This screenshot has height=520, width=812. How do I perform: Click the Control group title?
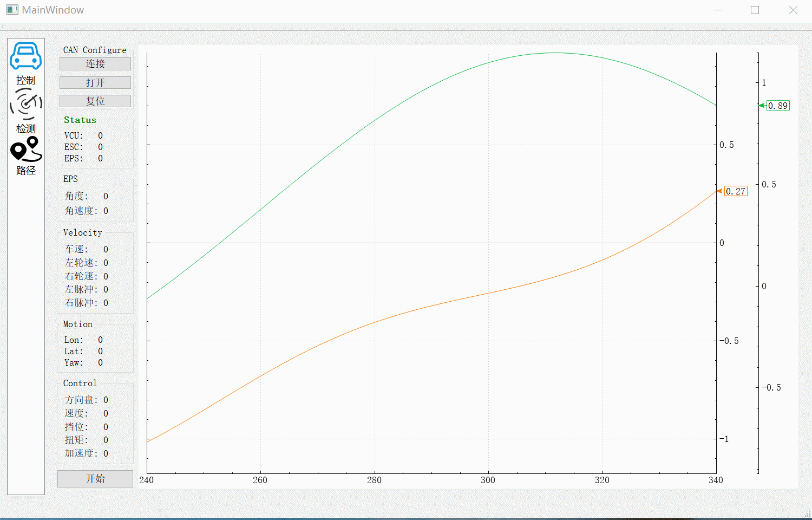point(80,383)
